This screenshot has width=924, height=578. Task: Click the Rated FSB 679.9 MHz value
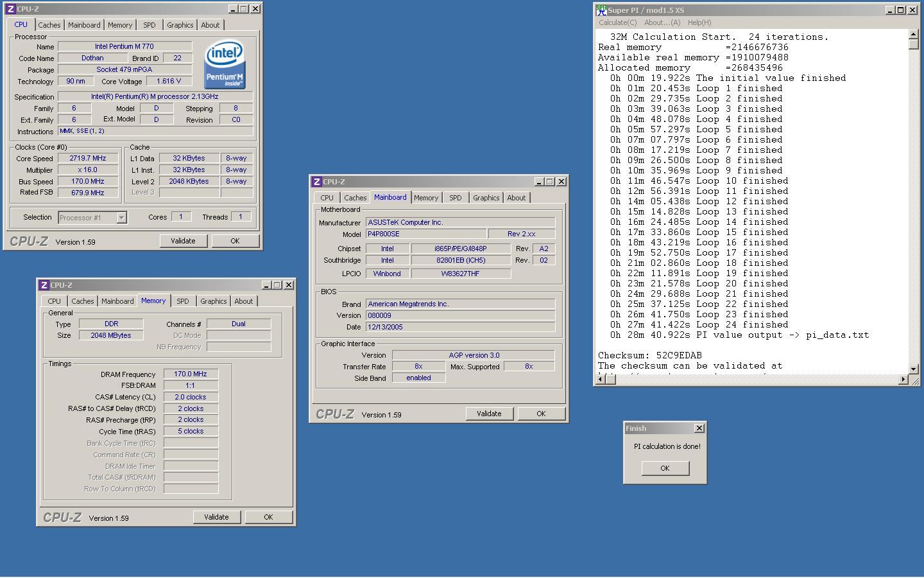point(88,192)
